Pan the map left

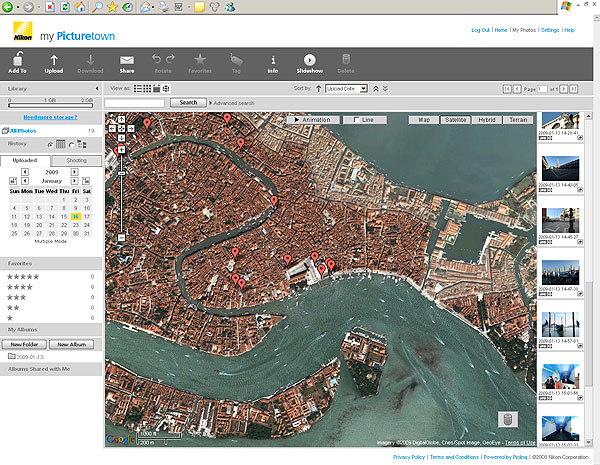click(112, 129)
